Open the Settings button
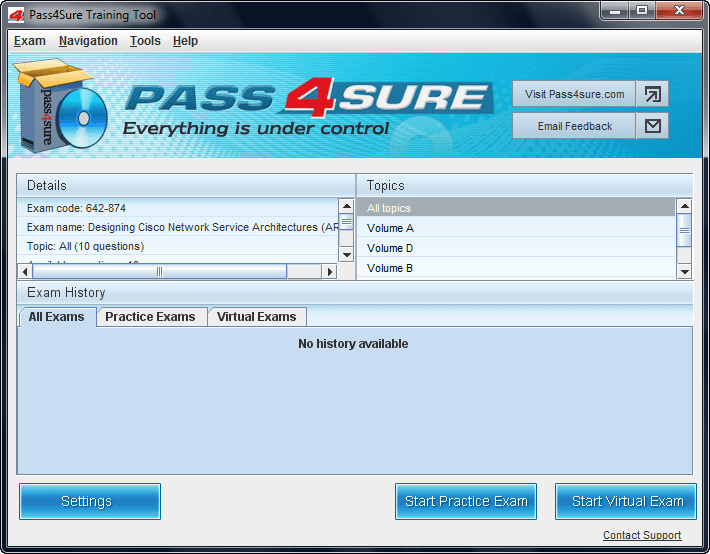This screenshot has width=710, height=554. pyautogui.click(x=90, y=501)
